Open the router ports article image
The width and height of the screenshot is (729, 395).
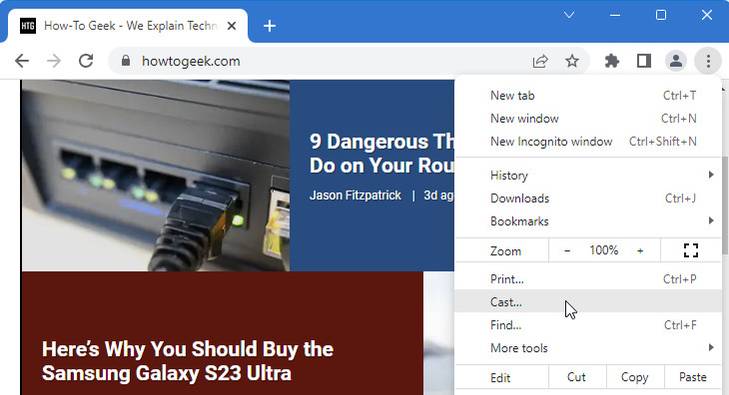(155, 176)
